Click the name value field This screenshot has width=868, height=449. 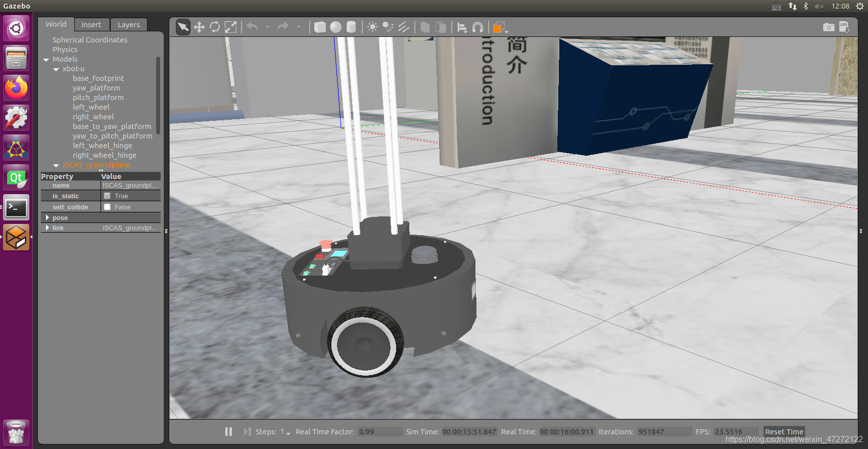pos(130,185)
